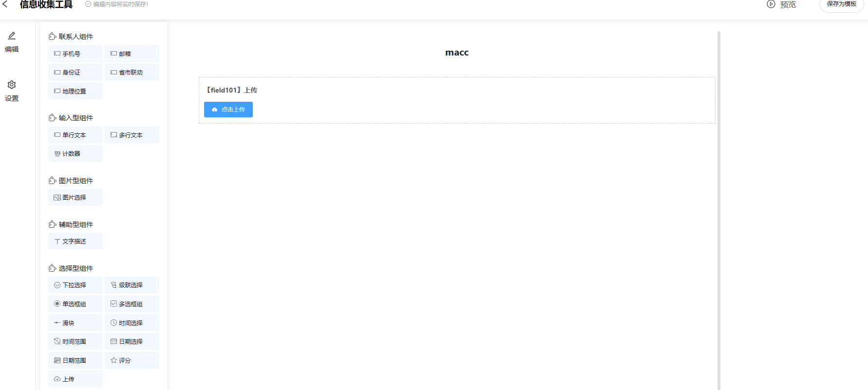Add the 多行文本 component
The width and height of the screenshot is (868, 390).
[x=132, y=135]
